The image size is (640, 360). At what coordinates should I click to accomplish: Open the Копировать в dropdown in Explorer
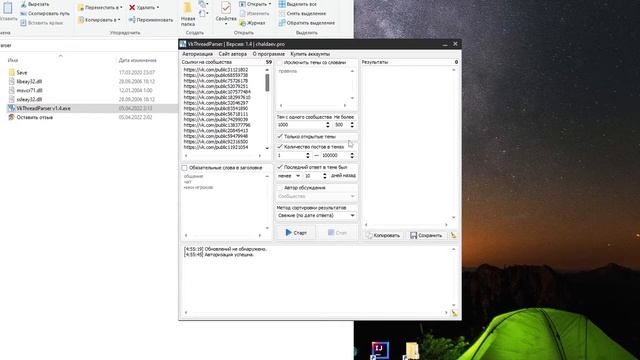coord(99,20)
